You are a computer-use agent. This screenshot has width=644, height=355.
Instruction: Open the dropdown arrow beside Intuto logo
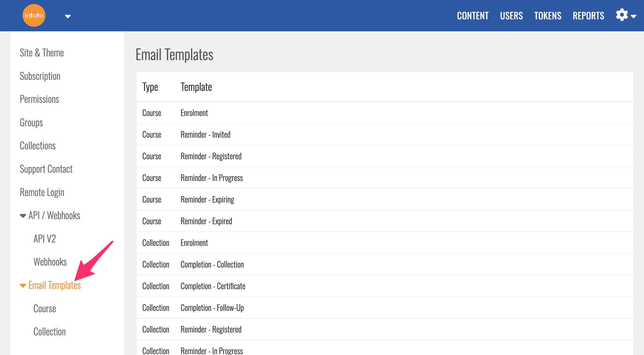pyautogui.click(x=68, y=16)
